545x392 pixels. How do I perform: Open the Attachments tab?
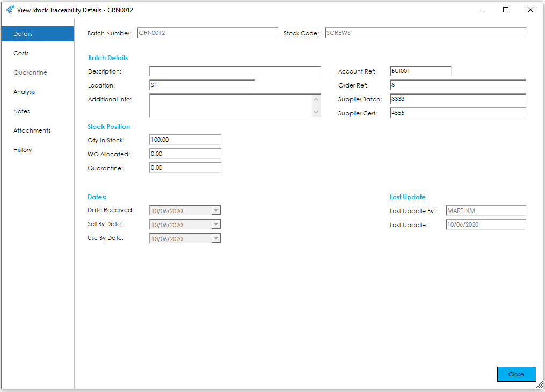(32, 130)
